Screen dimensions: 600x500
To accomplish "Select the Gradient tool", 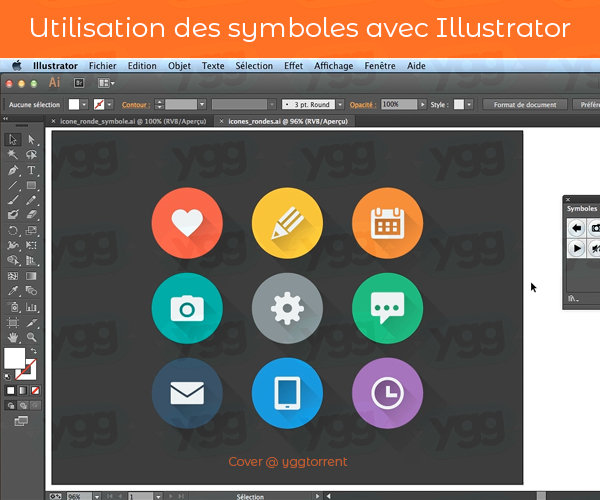I will point(31,276).
